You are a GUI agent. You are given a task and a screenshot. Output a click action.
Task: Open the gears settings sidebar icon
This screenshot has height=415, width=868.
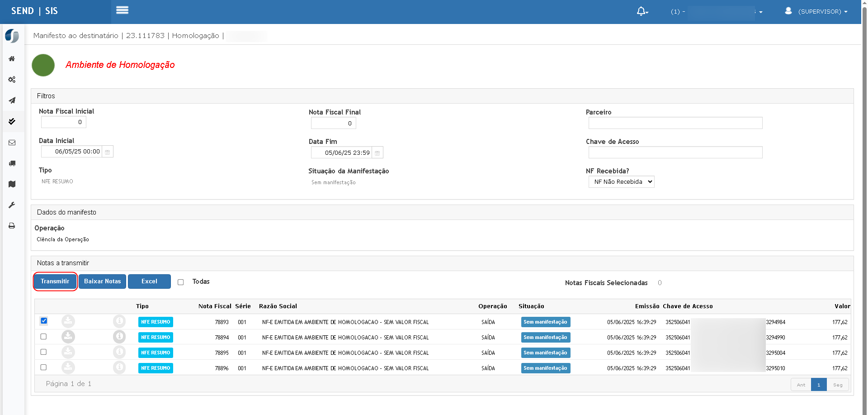point(12,80)
